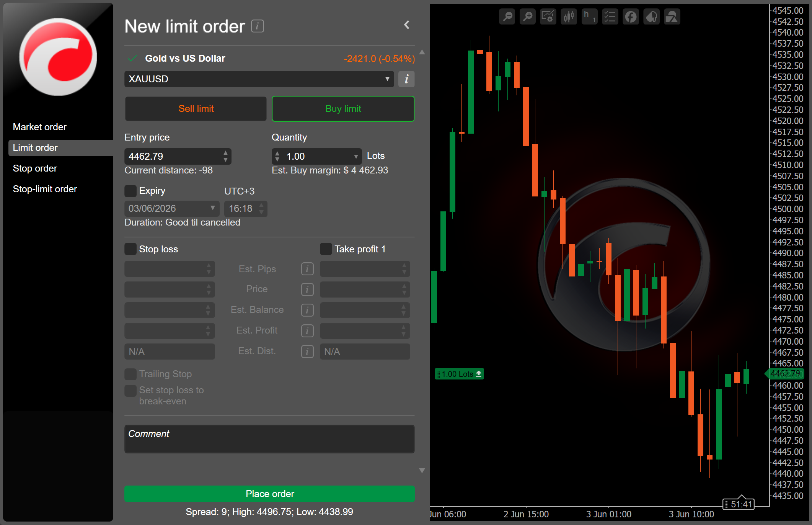The image size is (812, 525).
Task: Click the info icon in Est. Balance row
Action: pos(307,310)
